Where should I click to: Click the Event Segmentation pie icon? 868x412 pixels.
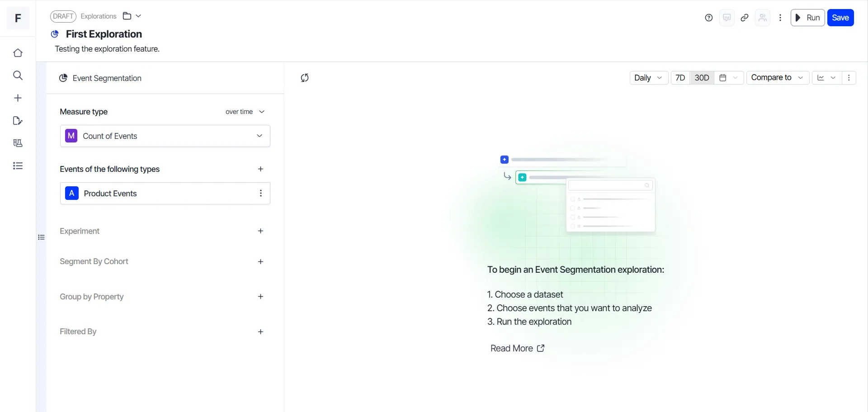tap(63, 78)
